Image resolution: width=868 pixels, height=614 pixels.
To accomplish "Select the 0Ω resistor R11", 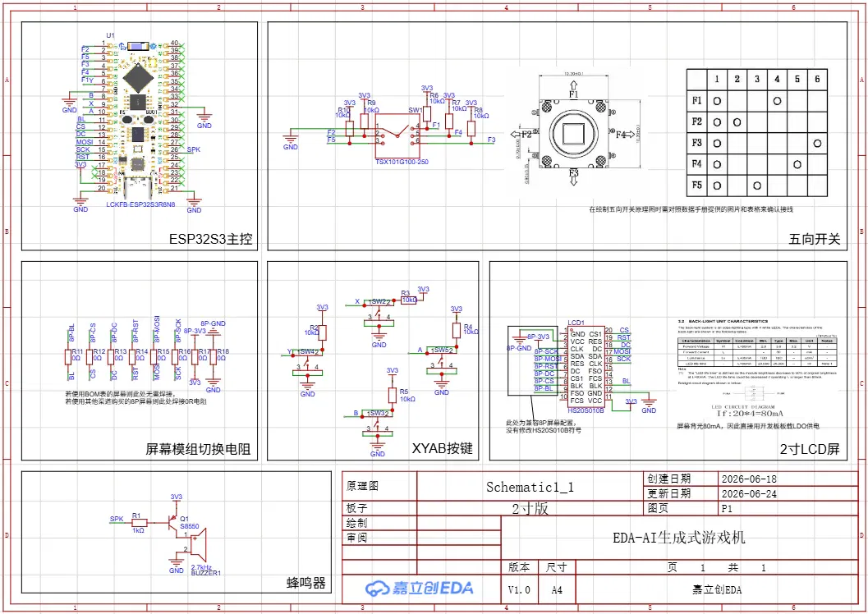I will (67, 357).
